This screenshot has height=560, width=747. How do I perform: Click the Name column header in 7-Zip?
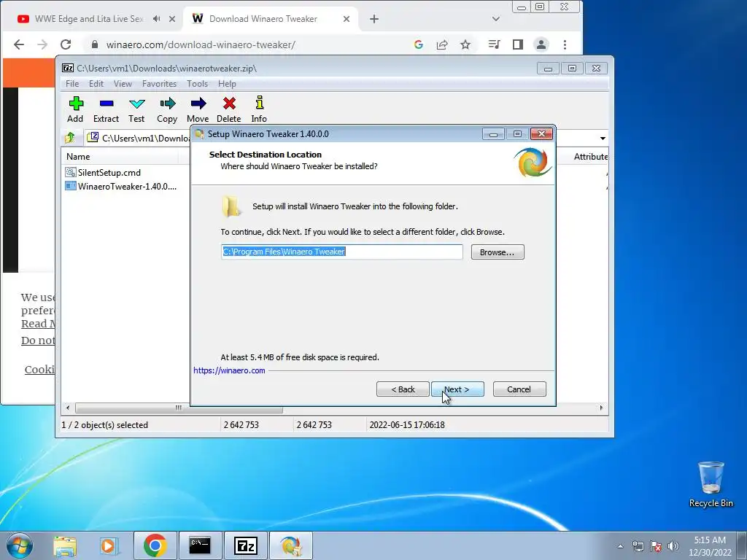tap(78, 157)
